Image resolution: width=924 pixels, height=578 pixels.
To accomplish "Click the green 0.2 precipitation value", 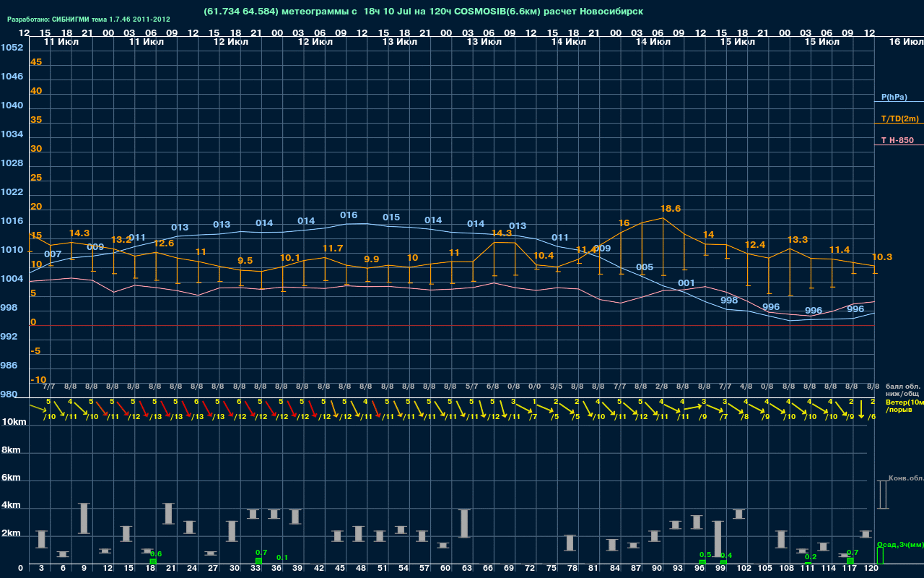I will point(811,557).
